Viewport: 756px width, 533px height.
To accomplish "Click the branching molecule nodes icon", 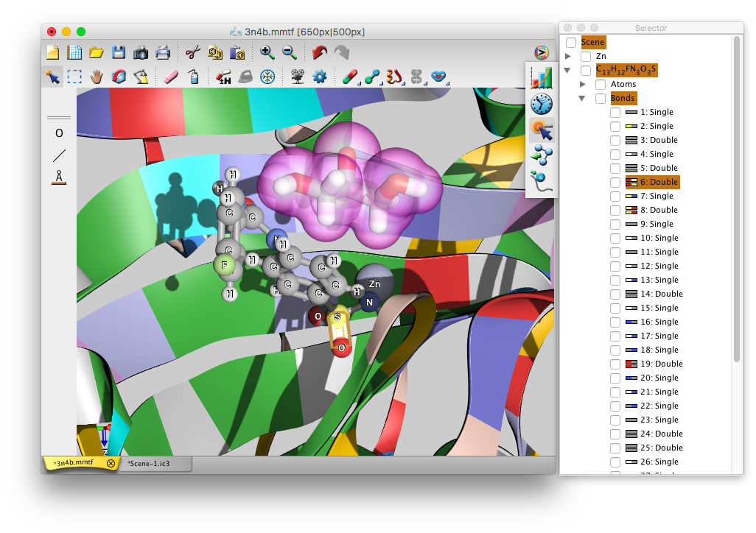I will tap(542, 155).
